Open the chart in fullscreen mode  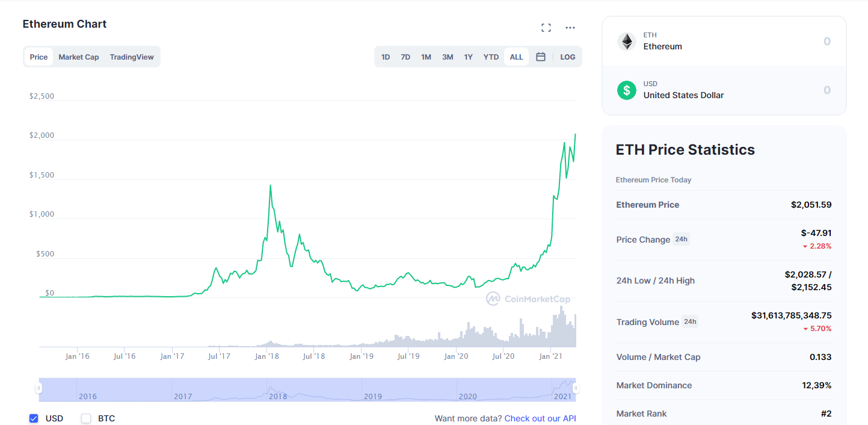click(x=546, y=28)
